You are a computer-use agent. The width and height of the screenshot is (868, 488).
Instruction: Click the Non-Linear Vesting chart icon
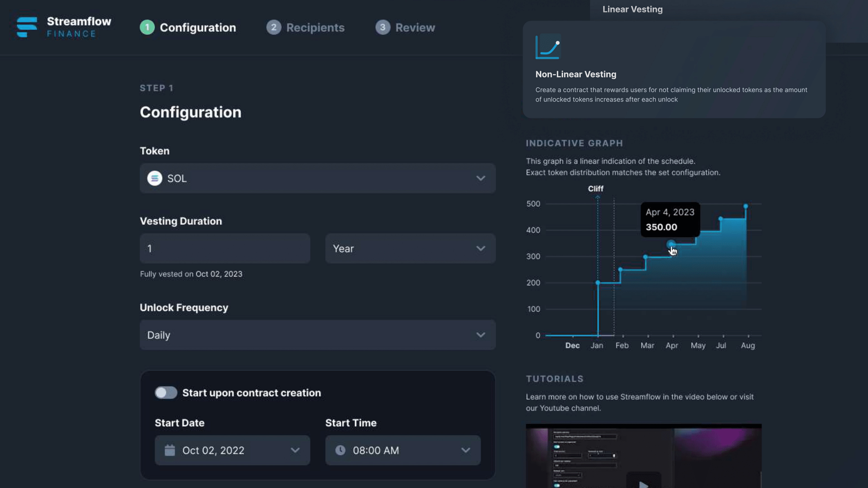548,47
